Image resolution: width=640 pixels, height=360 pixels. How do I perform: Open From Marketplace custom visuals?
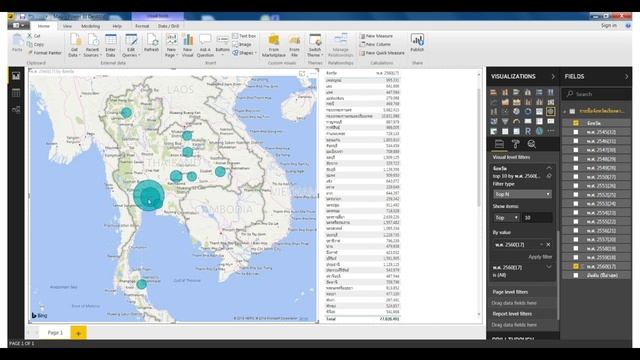click(273, 45)
